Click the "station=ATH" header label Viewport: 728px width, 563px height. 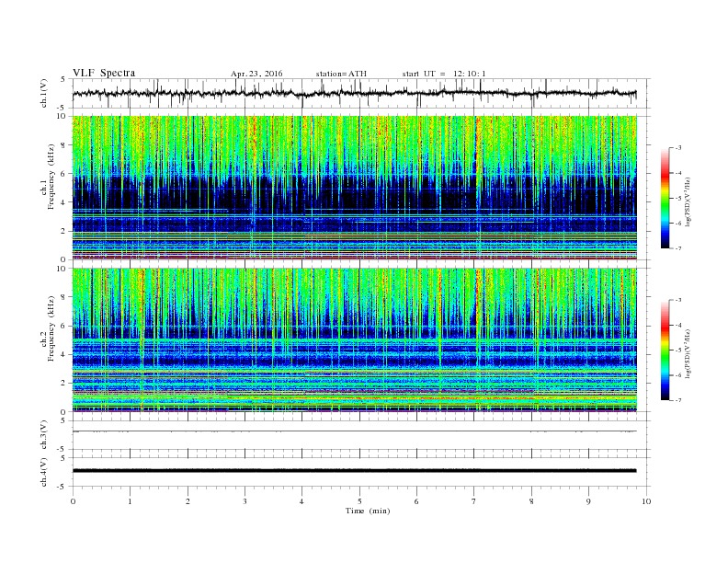341,74
